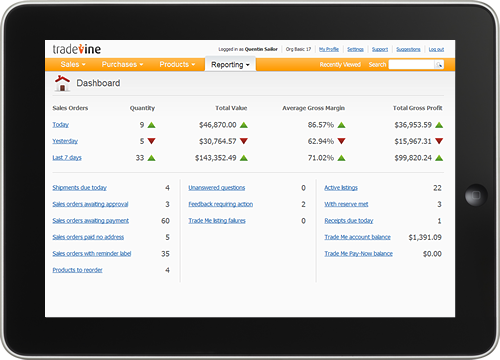Click green arrow next to $143,352.49
The image size is (500, 360).
[244, 158]
